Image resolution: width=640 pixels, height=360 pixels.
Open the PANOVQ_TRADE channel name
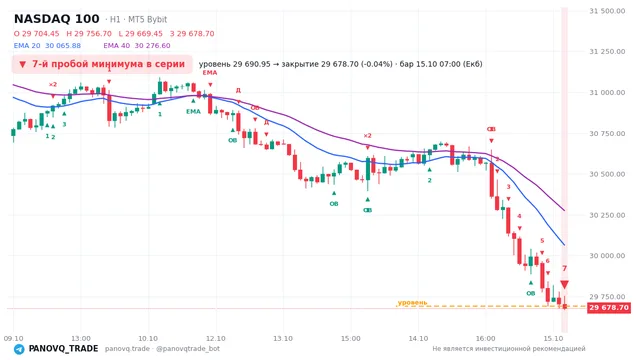[x=63, y=349]
